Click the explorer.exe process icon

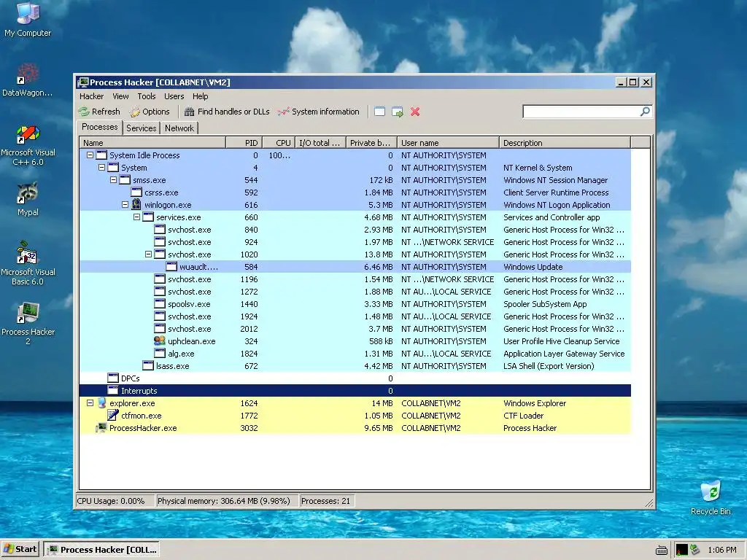101,402
